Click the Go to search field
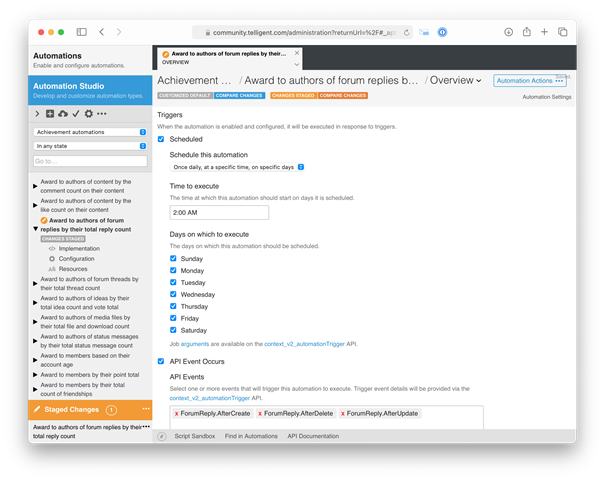Viewport: 604px width, 480px height. pos(90,161)
